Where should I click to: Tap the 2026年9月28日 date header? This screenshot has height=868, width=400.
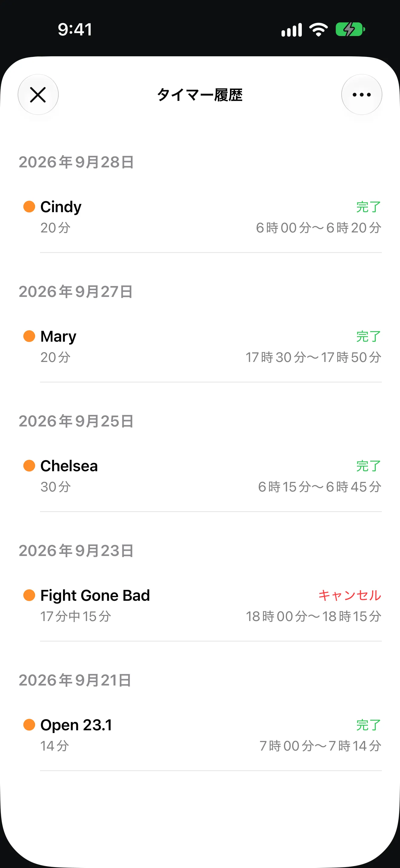tap(76, 162)
